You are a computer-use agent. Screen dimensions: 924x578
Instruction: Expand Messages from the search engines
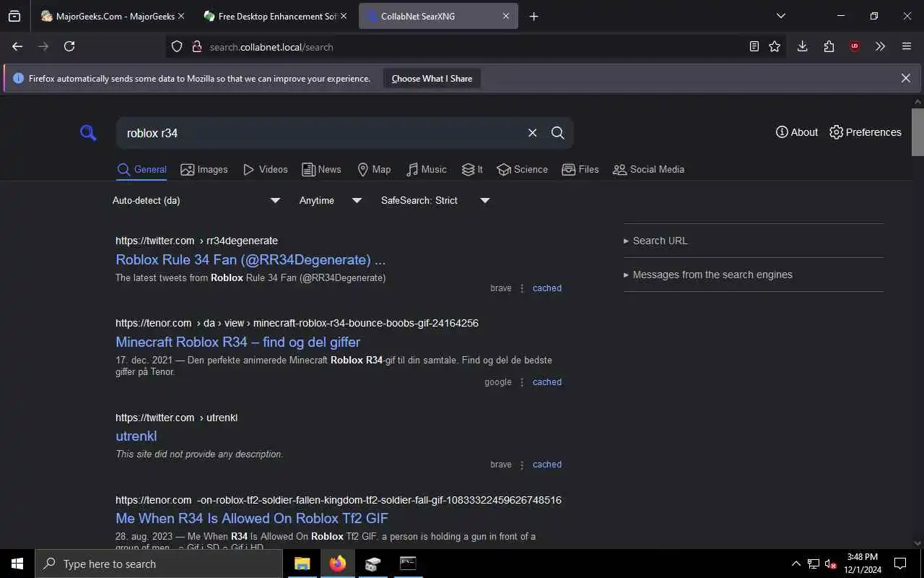pyautogui.click(x=707, y=275)
